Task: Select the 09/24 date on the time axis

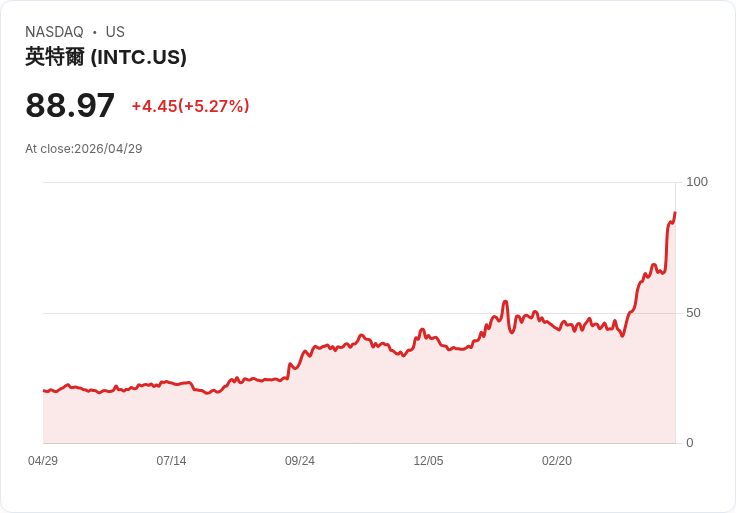Action: click(300, 461)
